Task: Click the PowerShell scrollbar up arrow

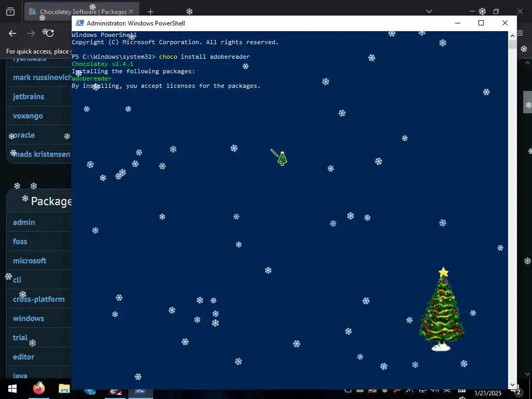Action: pyautogui.click(x=512, y=35)
